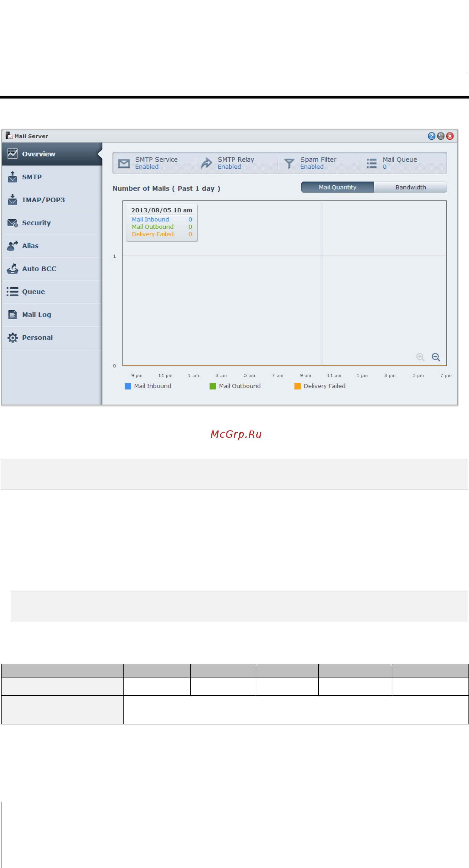Click the Queue list icon in sidebar
The width and height of the screenshot is (469, 868).
12,292
